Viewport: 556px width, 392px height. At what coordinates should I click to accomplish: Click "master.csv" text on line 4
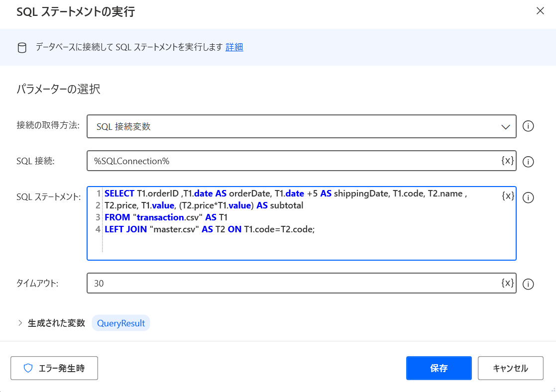pos(174,229)
